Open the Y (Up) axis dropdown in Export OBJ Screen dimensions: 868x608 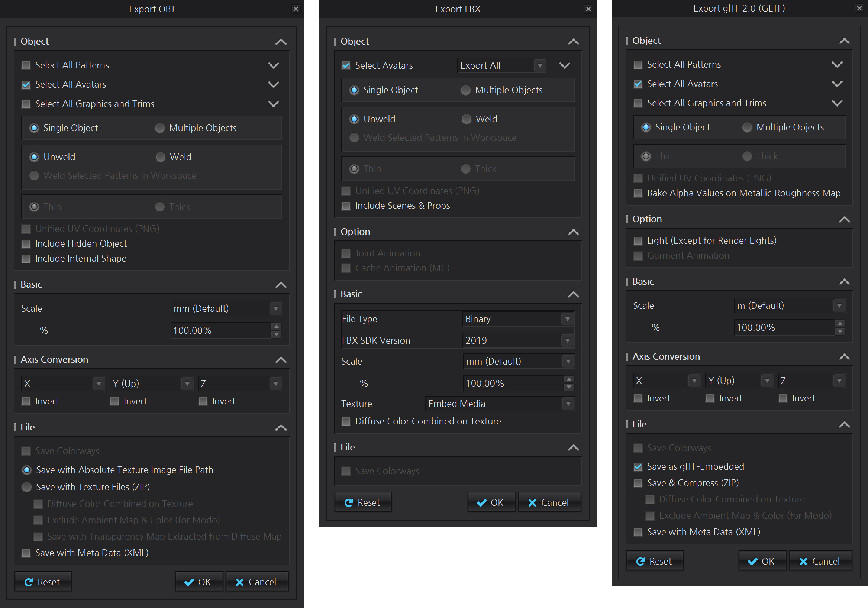(152, 384)
